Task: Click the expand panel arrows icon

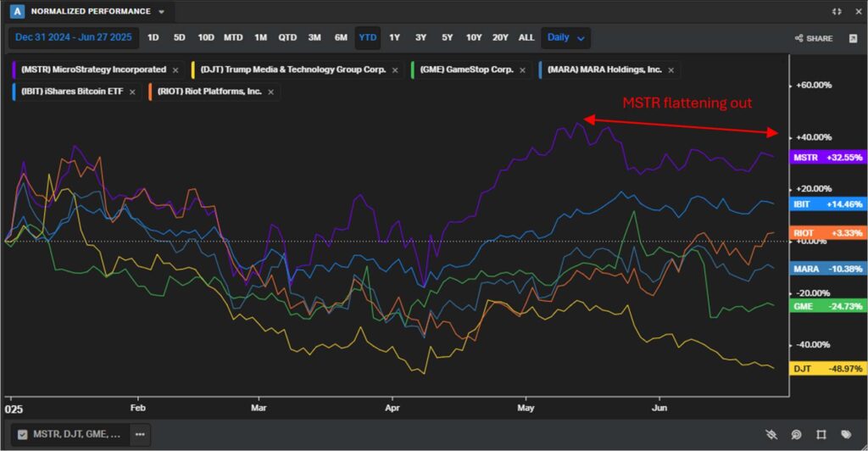Action: click(837, 11)
